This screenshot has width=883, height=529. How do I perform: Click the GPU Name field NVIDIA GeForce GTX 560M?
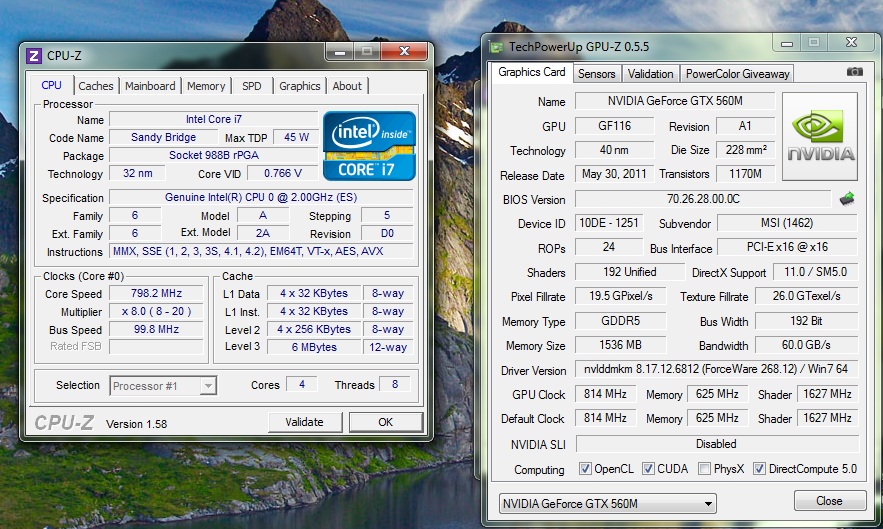tap(675, 101)
